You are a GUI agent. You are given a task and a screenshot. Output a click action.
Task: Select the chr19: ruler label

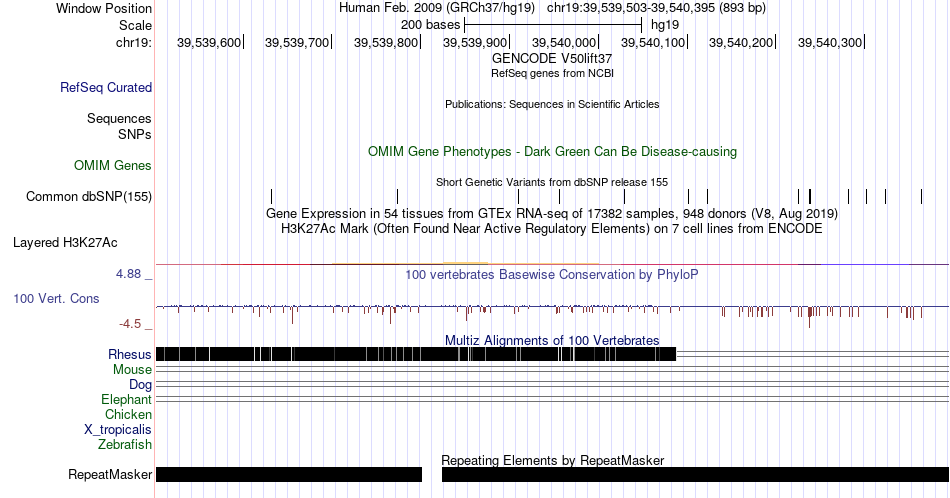point(134,42)
